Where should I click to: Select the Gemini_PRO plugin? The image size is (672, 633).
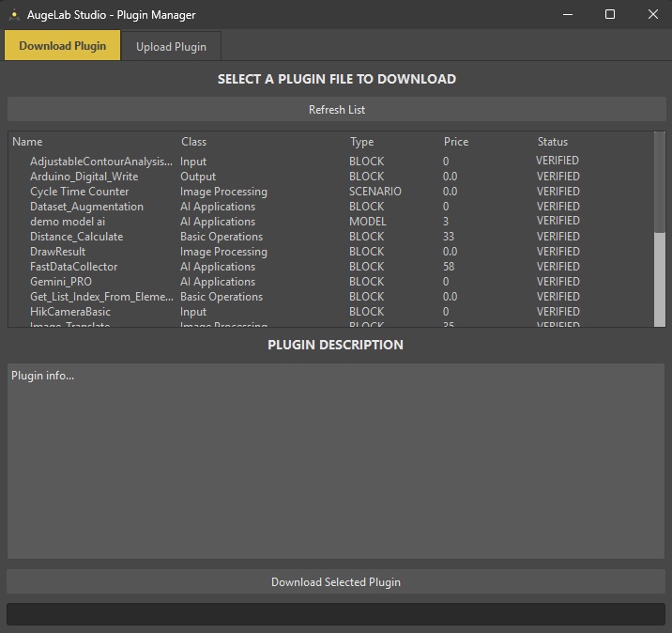point(60,282)
